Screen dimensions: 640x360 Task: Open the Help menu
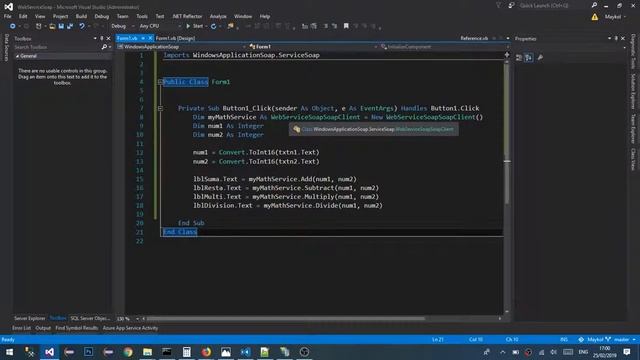[265, 16]
